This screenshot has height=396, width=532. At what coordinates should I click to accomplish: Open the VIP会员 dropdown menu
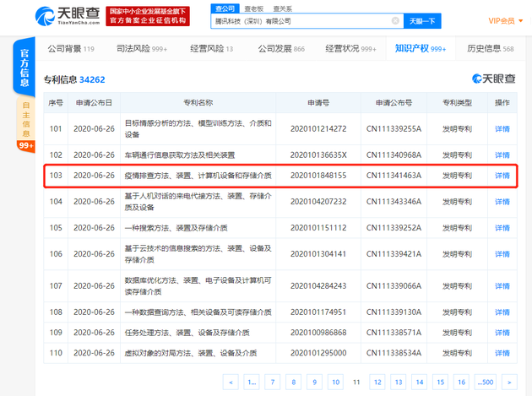(x=505, y=21)
